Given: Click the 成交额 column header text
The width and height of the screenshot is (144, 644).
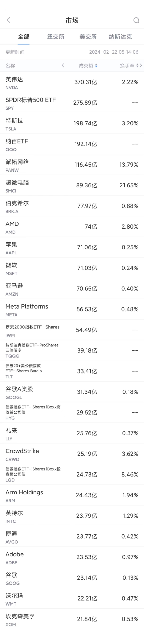Looking at the screenshot, I should 86,66.
